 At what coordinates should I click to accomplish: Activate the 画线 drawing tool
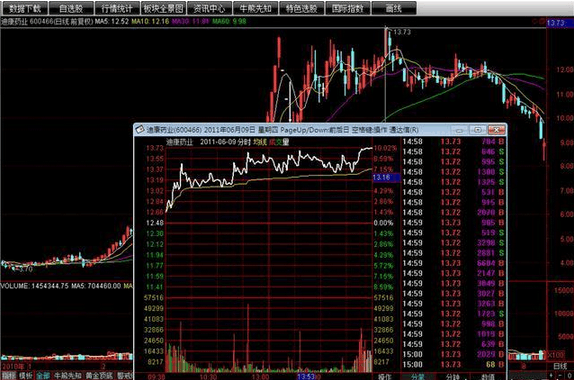(x=394, y=8)
